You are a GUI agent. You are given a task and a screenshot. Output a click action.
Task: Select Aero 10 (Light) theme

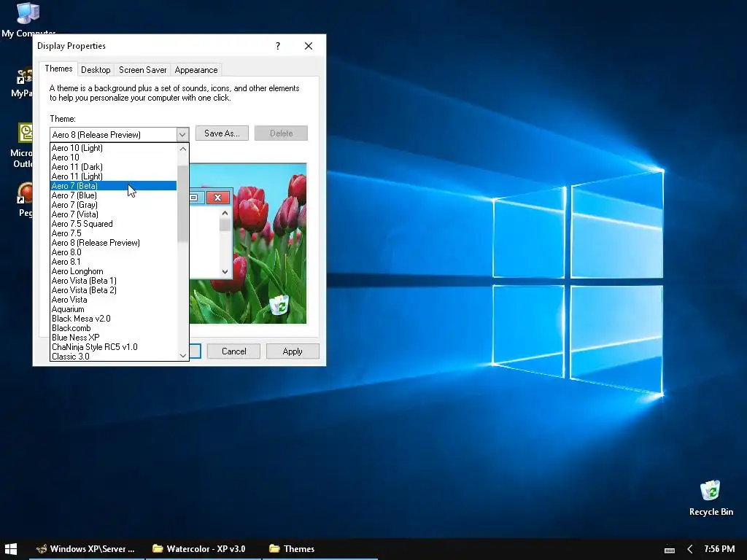[x=113, y=148]
